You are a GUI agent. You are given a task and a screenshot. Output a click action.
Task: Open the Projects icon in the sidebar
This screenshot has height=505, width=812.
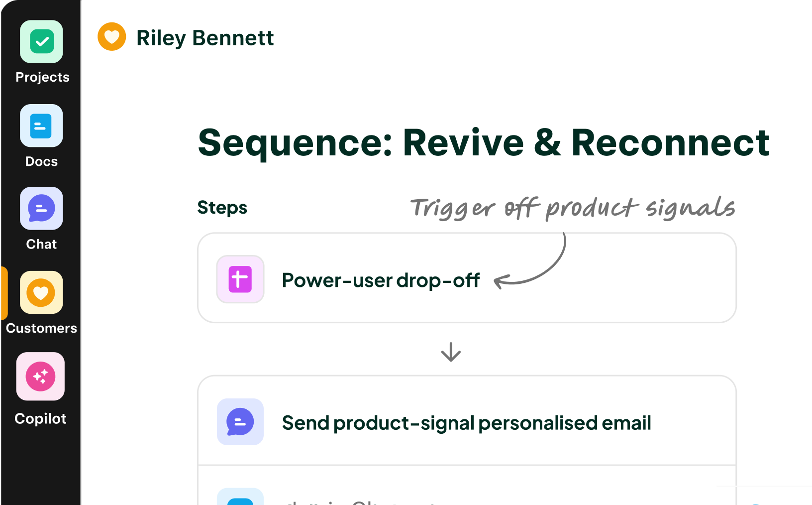(41, 42)
